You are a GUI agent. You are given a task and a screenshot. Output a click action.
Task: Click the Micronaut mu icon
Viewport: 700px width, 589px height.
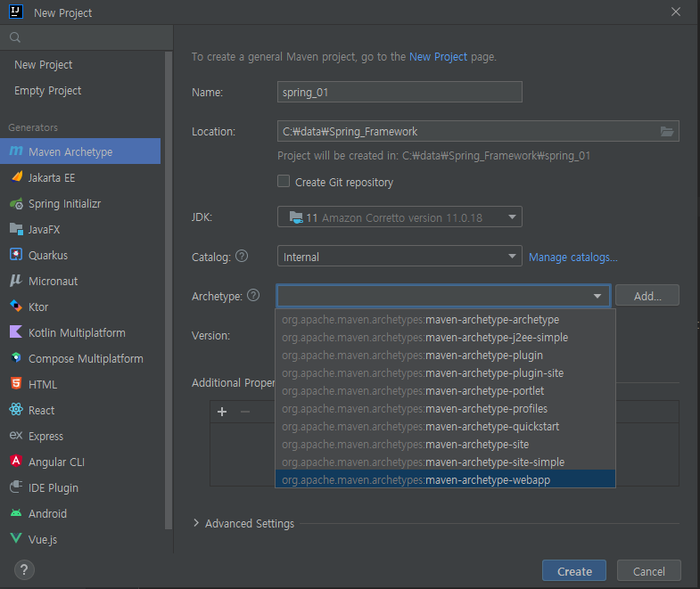click(x=16, y=280)
